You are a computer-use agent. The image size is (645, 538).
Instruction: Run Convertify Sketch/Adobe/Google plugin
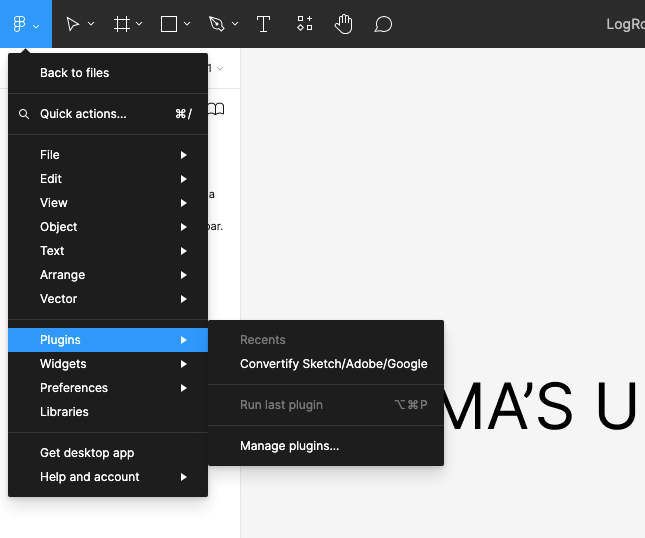point(333,364)
